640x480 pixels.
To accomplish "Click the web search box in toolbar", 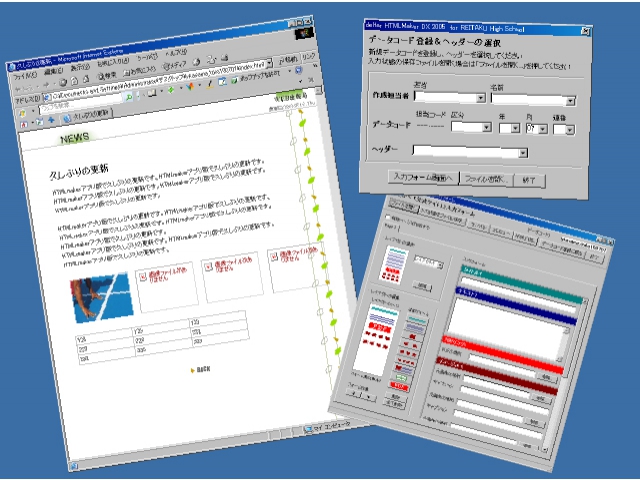I will coord(80,104).
